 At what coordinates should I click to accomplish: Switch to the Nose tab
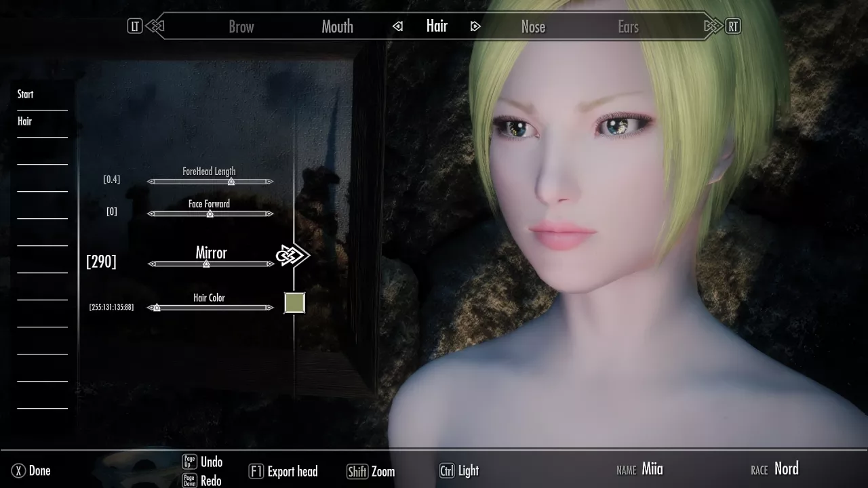[x=533, y=27]
